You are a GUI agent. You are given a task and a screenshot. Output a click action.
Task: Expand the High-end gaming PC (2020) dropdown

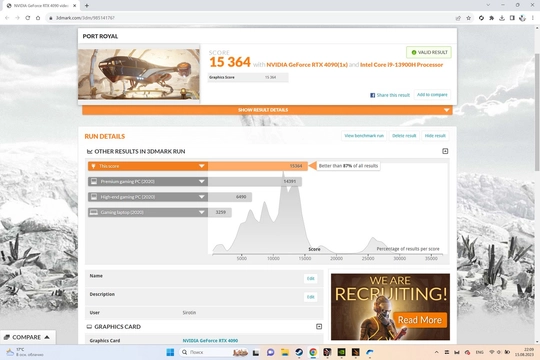pos(201,197)
